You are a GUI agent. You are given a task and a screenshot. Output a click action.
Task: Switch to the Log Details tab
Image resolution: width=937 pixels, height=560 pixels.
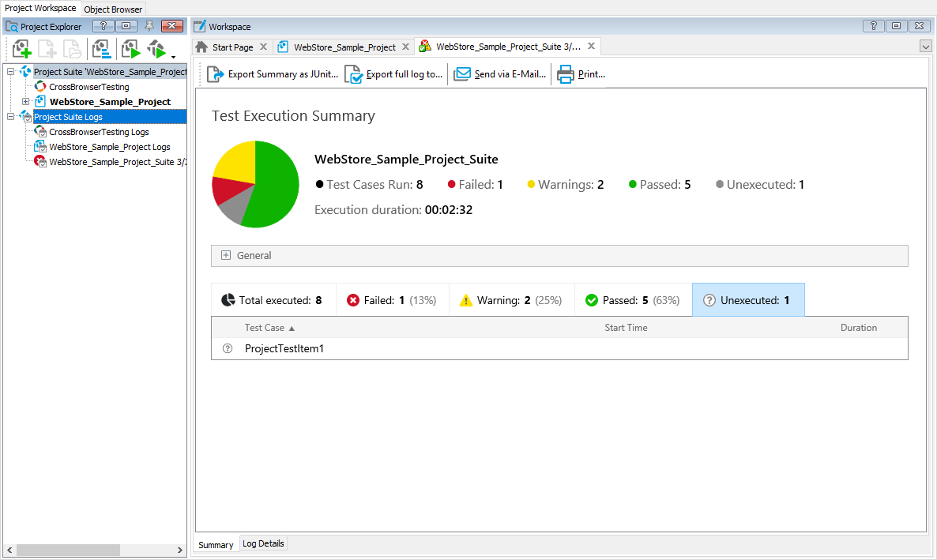(x=263, y=543)
